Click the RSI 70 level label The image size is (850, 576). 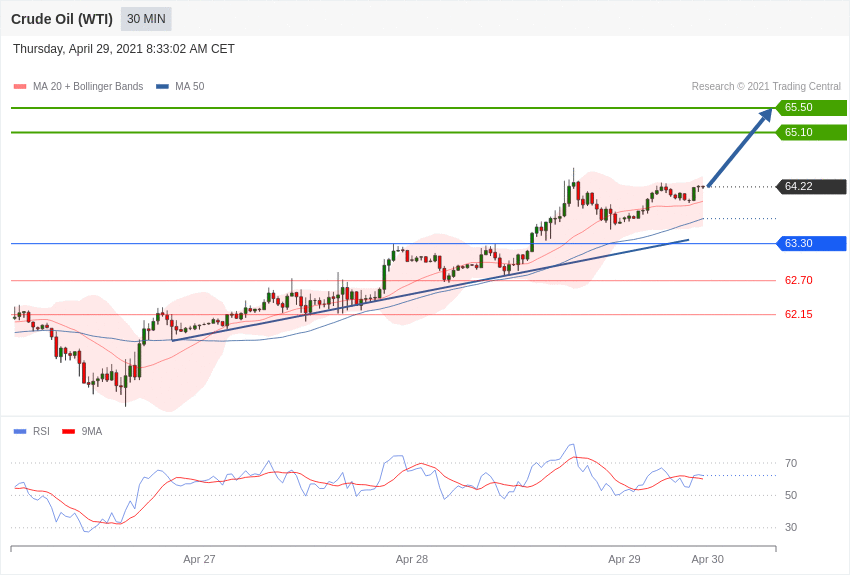click(791, 463)
